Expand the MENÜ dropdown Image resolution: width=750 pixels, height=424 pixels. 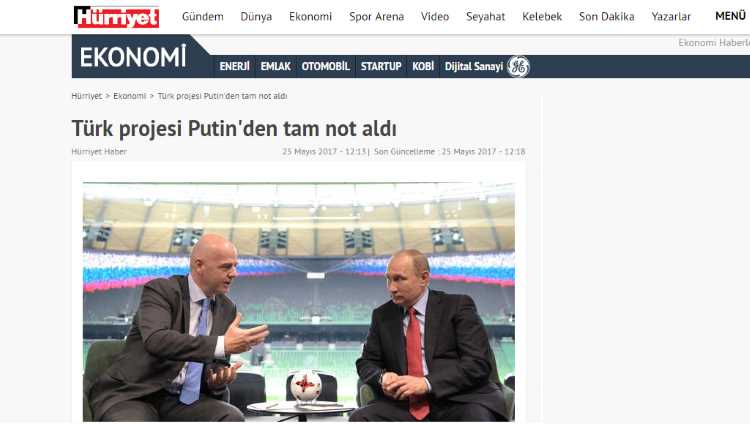(730, 16)
